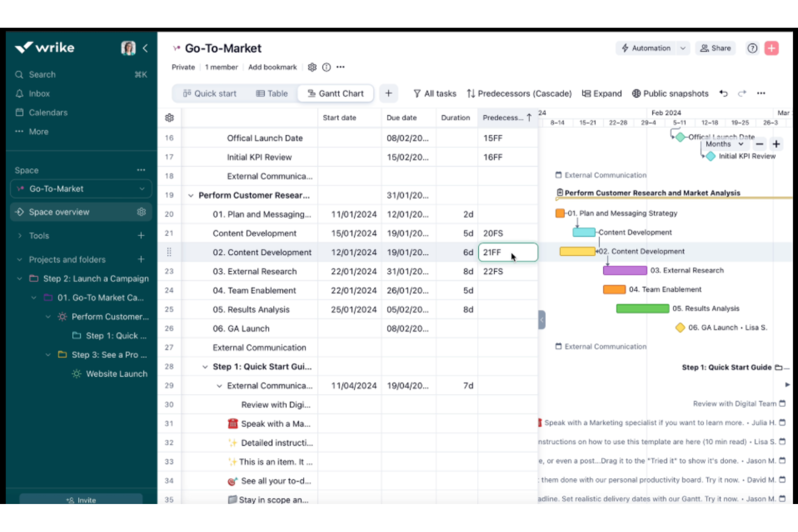Open project settings gear beside Add bookmark

(313, 67)
